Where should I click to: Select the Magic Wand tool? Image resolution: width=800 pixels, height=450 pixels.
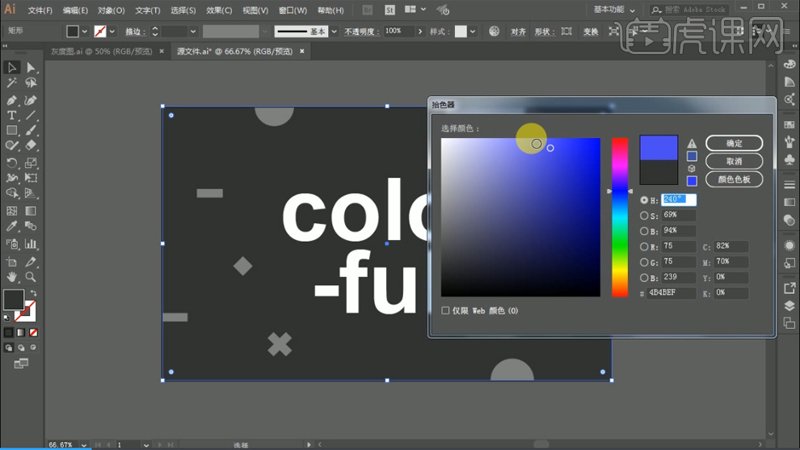coord(12,83)
